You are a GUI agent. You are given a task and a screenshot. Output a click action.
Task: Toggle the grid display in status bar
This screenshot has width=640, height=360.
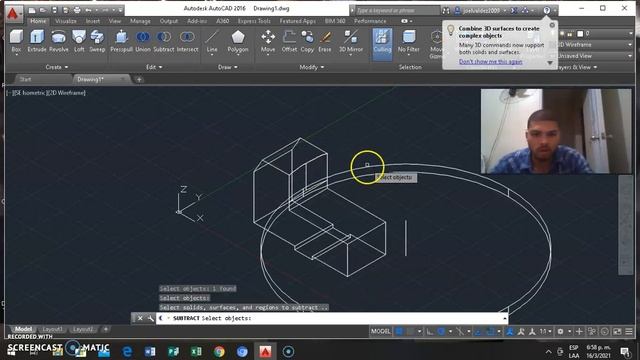pyautogui.click(x=399, y=331)
